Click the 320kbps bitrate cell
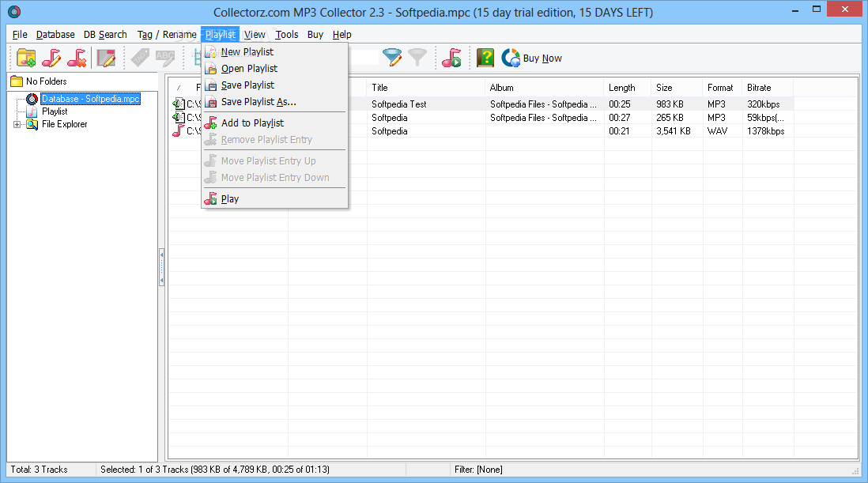This screenshot has width=868, height=483. [764, 104]
